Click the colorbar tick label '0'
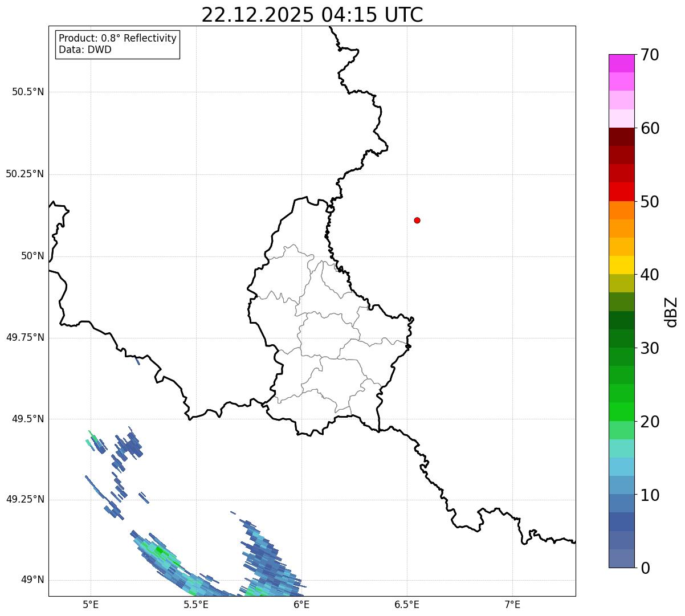This screenshot has width=685, height=616. [645, 568]
